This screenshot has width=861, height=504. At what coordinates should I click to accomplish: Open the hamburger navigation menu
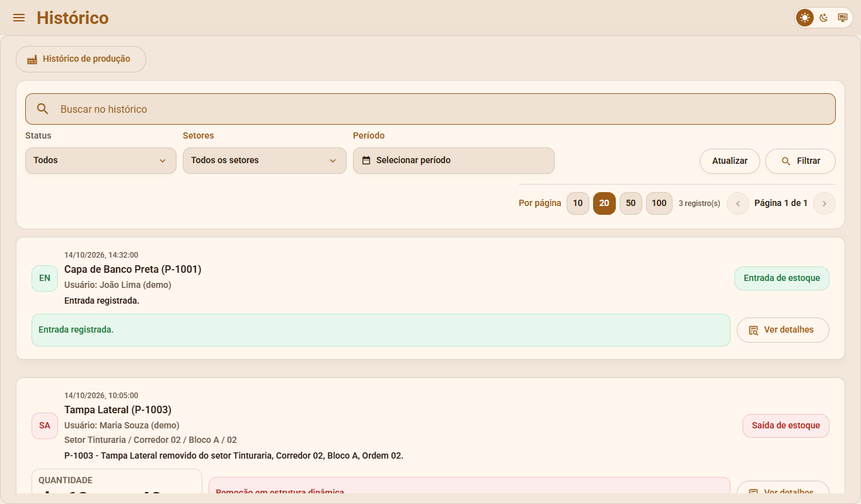pyautogui.click(x=19, y=18)
